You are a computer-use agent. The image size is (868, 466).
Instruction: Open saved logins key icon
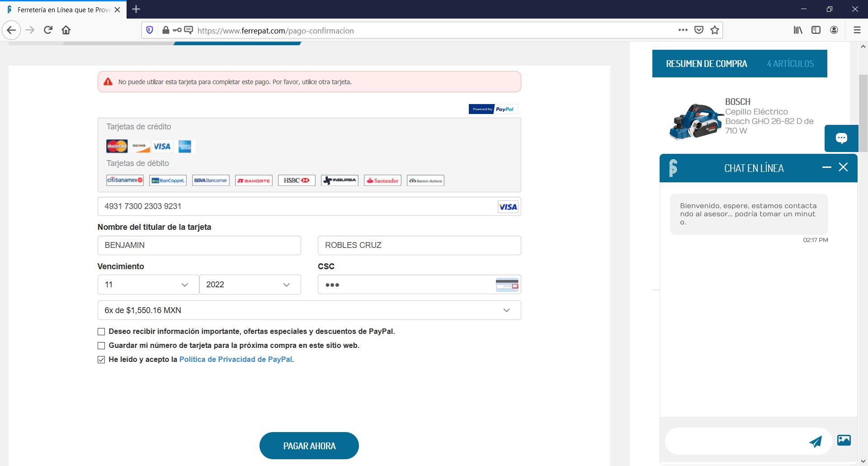point(177,30)
